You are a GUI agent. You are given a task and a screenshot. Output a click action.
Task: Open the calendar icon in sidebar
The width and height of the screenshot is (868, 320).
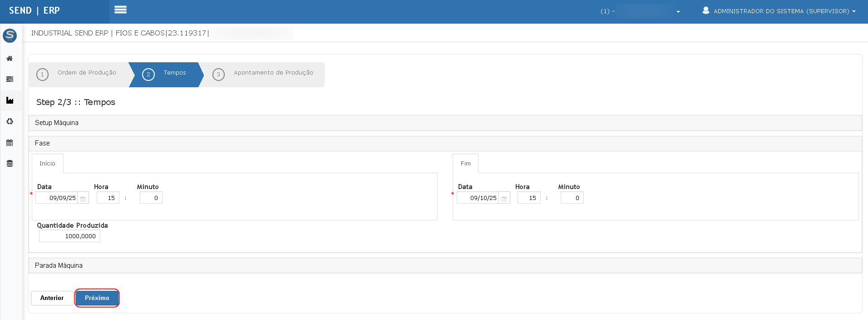tap(10, 143)
